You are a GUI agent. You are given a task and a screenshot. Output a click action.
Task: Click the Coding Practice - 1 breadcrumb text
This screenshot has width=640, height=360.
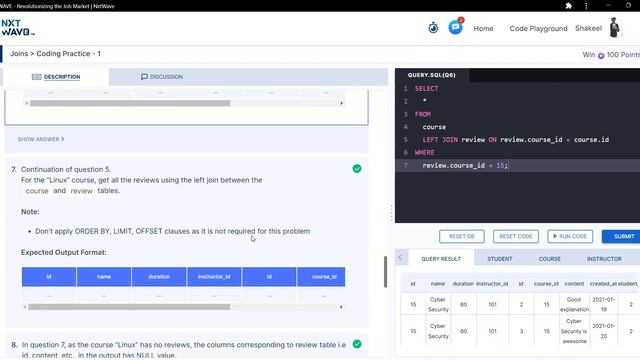(x=69, y=53)
